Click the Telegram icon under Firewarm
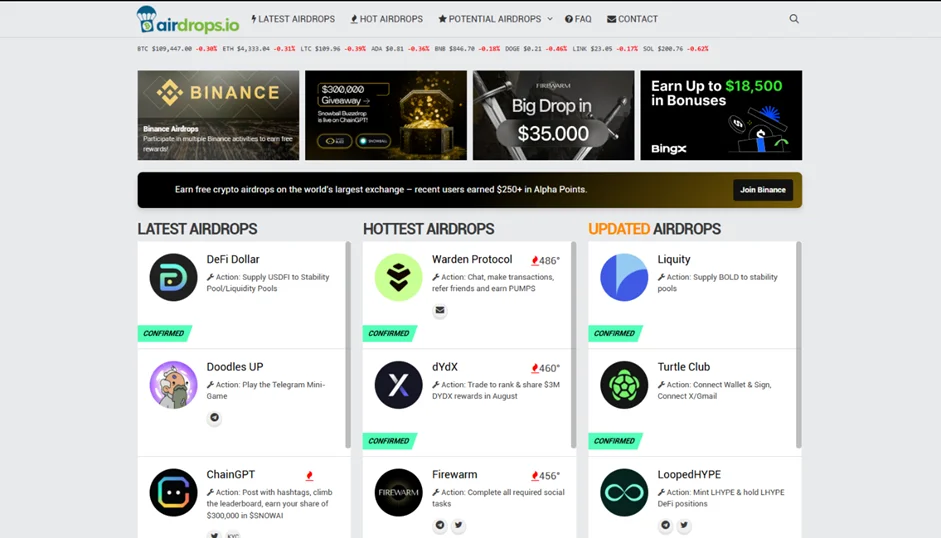Image resolution: width=941 pixels, height=538 pixels. click(x=440, y=525)
